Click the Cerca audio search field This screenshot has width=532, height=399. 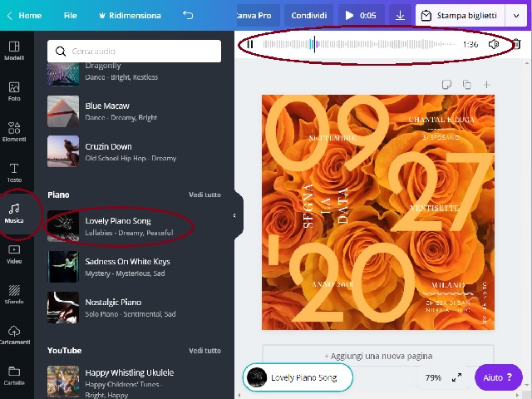[135, 51]
